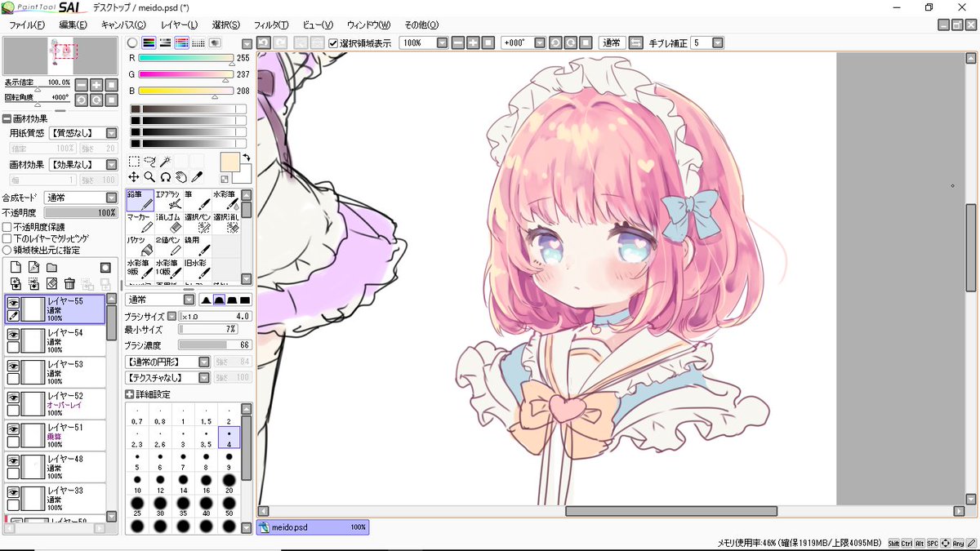This screenshot has width=980, height=551.
Task: Open the rotation angle +000° dropdown
Action: [x=538, y=42]
